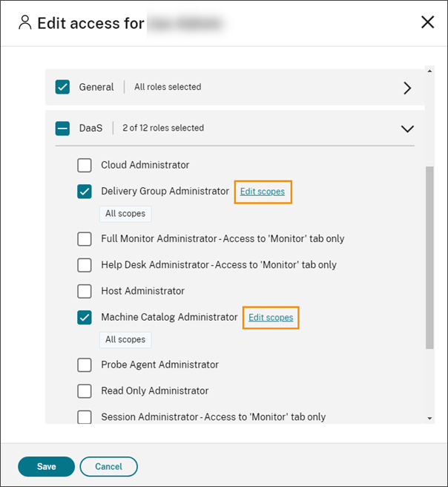The image size is (448, 487).
Task: Check the Probe Agent Administrator role
Action: (x=85, y=365)
